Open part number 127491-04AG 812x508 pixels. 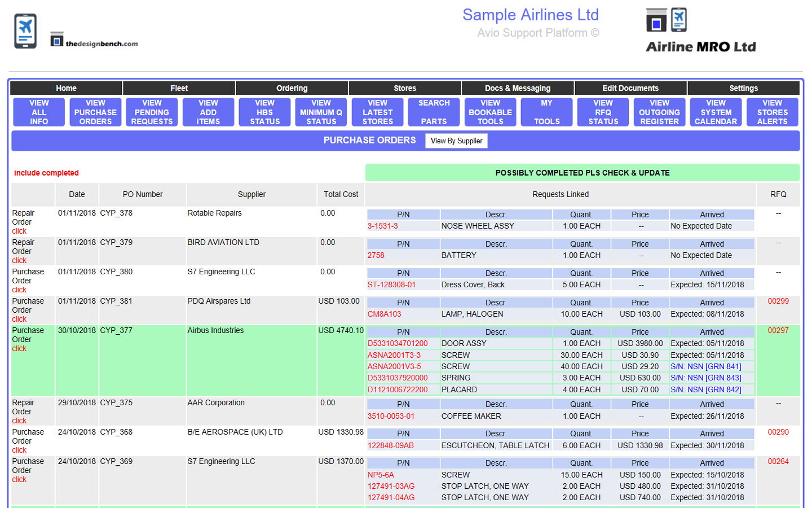pos(391,497)
